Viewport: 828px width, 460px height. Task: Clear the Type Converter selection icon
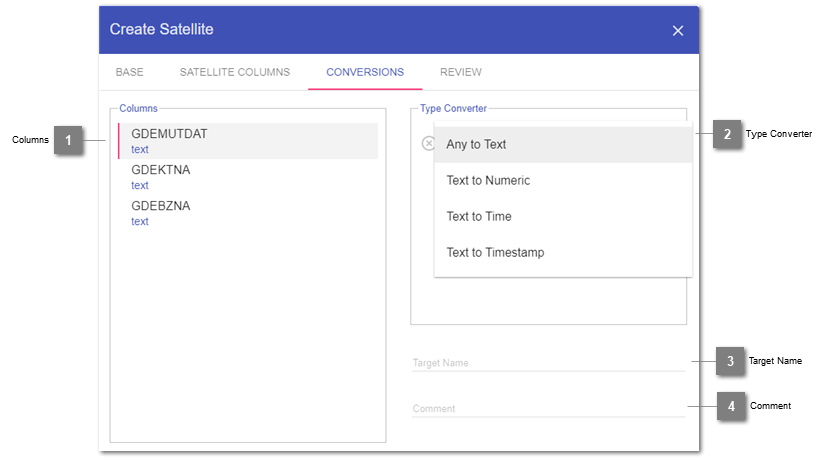click(x=428, y=144)
